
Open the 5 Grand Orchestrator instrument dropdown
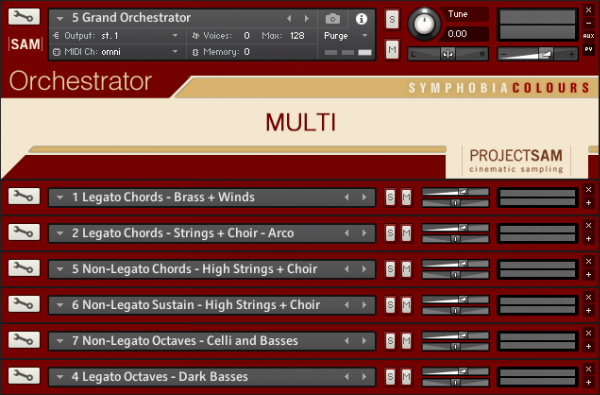coord(60,18)
